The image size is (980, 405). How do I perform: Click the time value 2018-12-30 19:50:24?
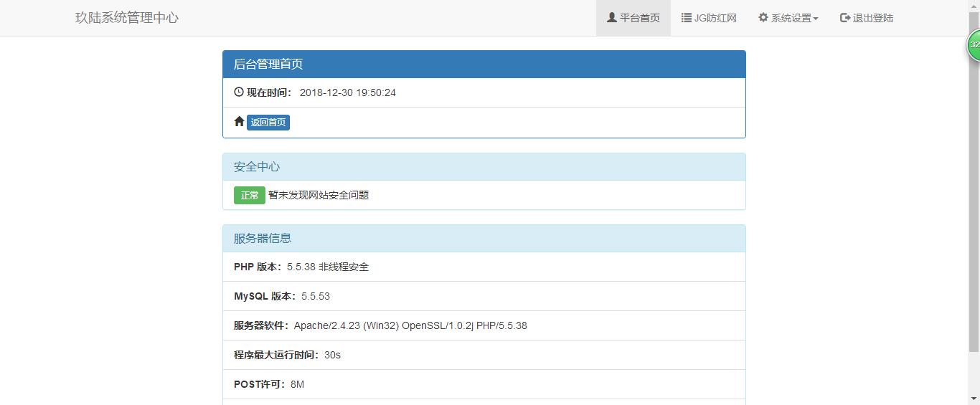pos(348,92)
